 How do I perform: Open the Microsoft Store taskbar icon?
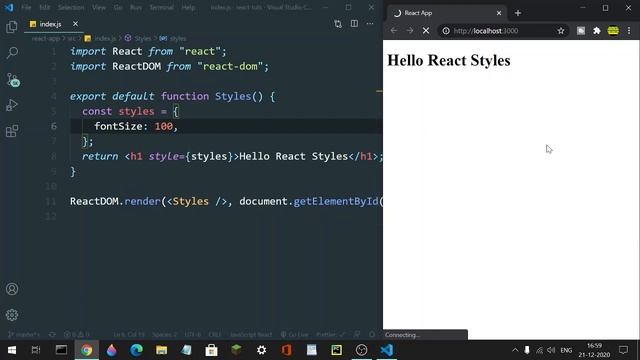pyautogui.click(x=211, y=350)
